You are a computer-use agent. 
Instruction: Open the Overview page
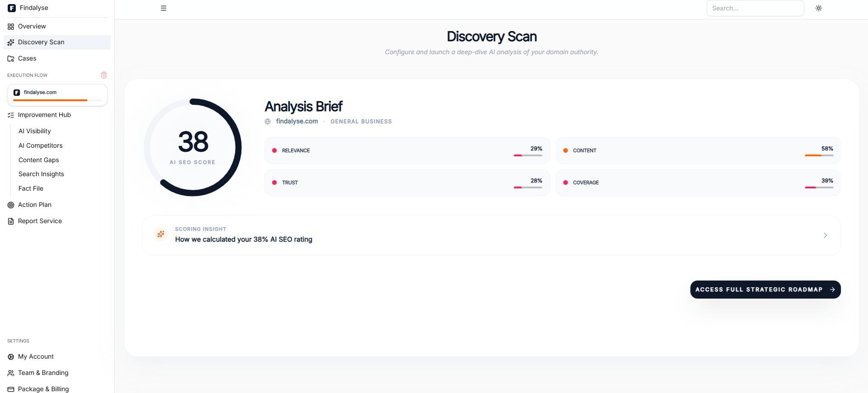click(x=57, y=26)
